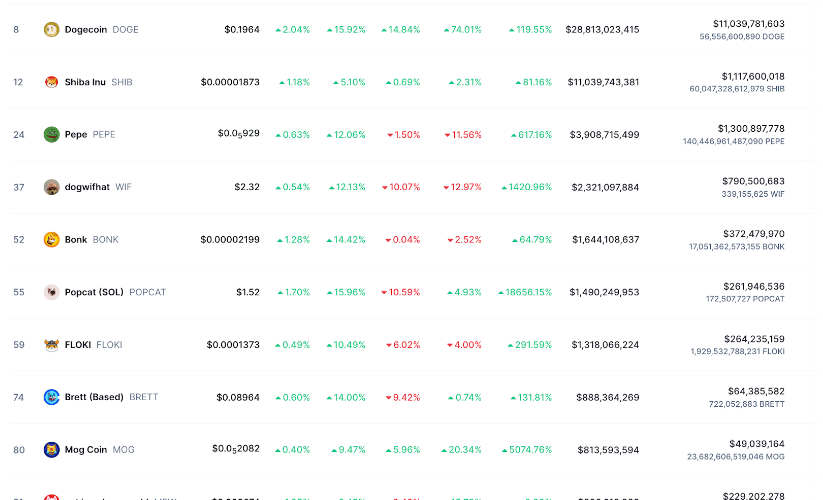Click the PEPE ticker symbol
This screenshot has height=500, width=823.
tap(104, 134)
